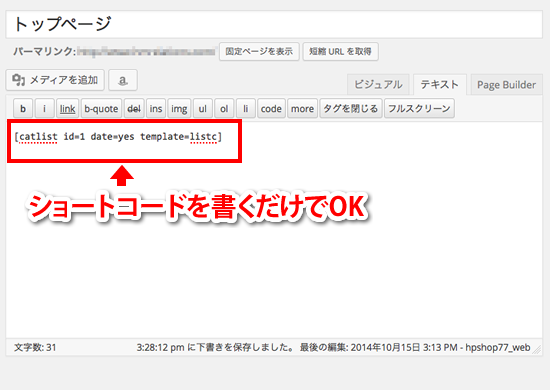Click the media icon on the add-media button
Image resolution: width=550 pixels, height=390 pixels.
pyautogui.click(x=19, y=80)
